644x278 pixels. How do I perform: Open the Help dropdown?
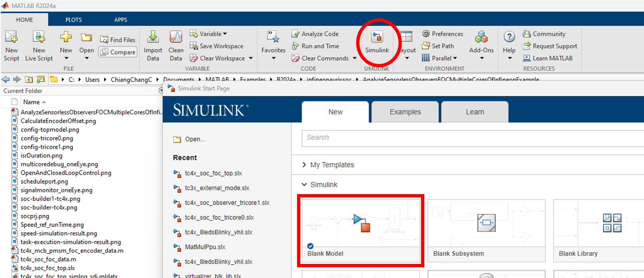(x=509, y=46)
